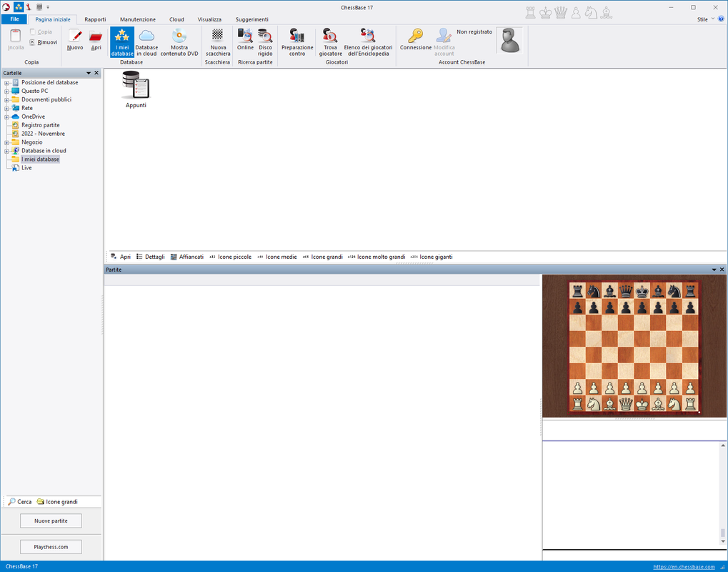Open Stile dropdown menu
Viewport: 728px width, 572px height.
[706, 19]
